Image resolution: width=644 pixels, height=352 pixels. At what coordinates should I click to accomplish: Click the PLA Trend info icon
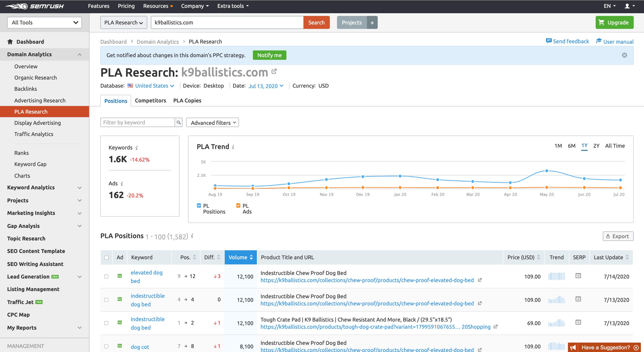coord(233,147)
